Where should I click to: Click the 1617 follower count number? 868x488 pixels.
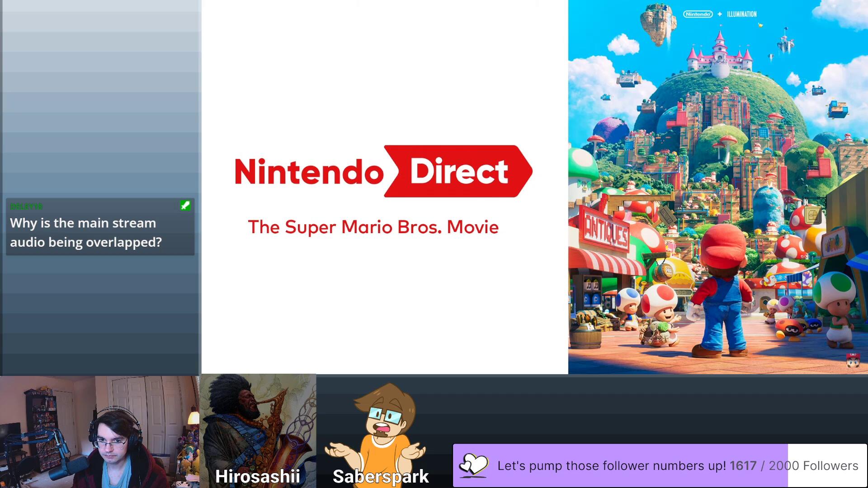743,466
